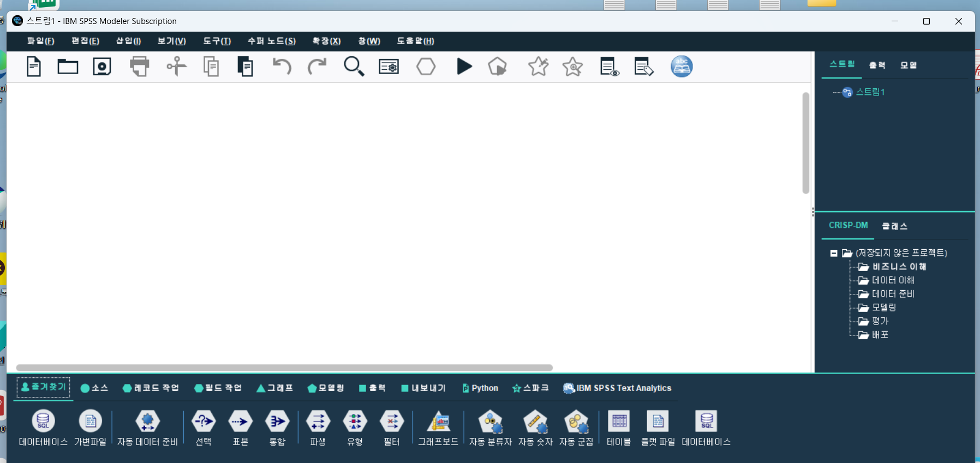Open the 즐겨찾기 palette tab
Viewport: 980px width, 463px height.
pos(43,387)
